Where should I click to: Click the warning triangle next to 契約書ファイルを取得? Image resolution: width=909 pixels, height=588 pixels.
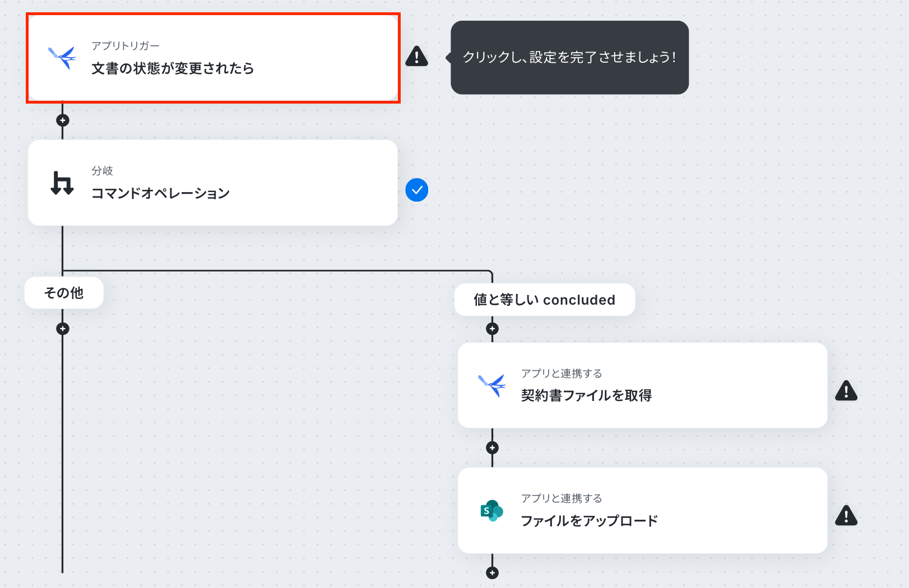click(x=846, y=390)
